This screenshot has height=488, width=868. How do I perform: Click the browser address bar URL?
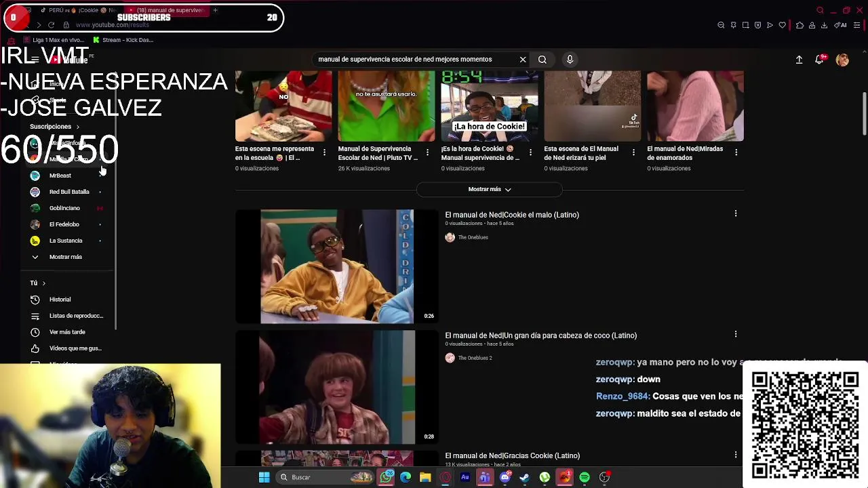[112, 25]
